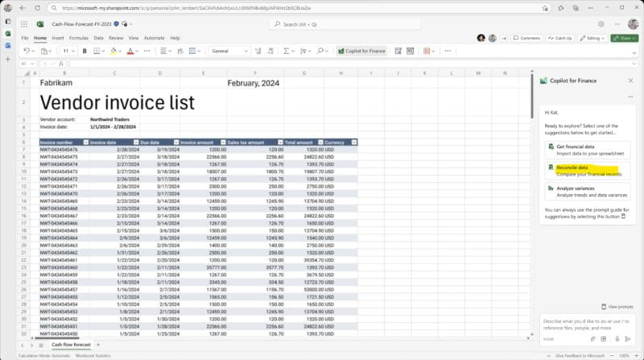Open the Currency column filter dropdown
Image resolution: width=644 pixels, height=360 pixels.
click(x=354, y=143)
